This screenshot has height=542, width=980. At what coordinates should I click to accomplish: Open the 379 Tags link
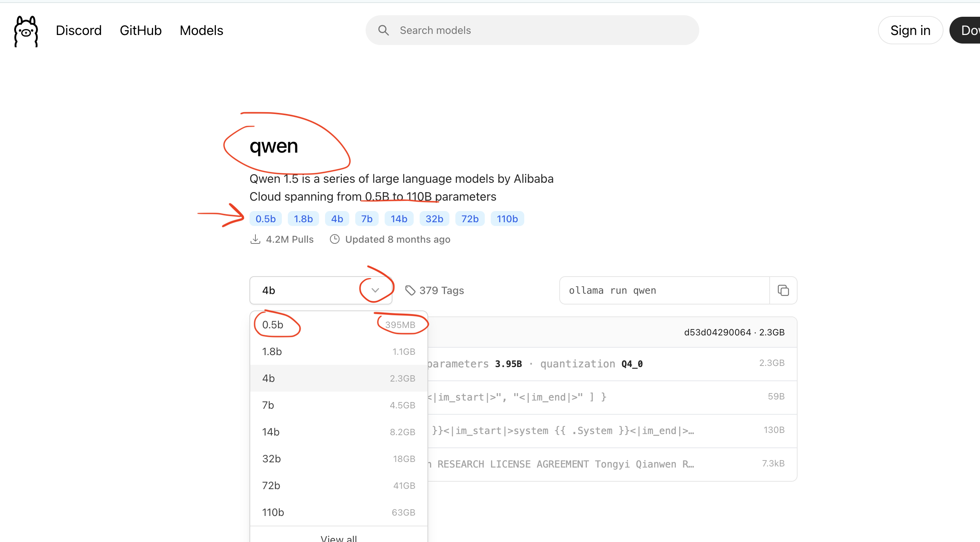[x=435, y=291]
